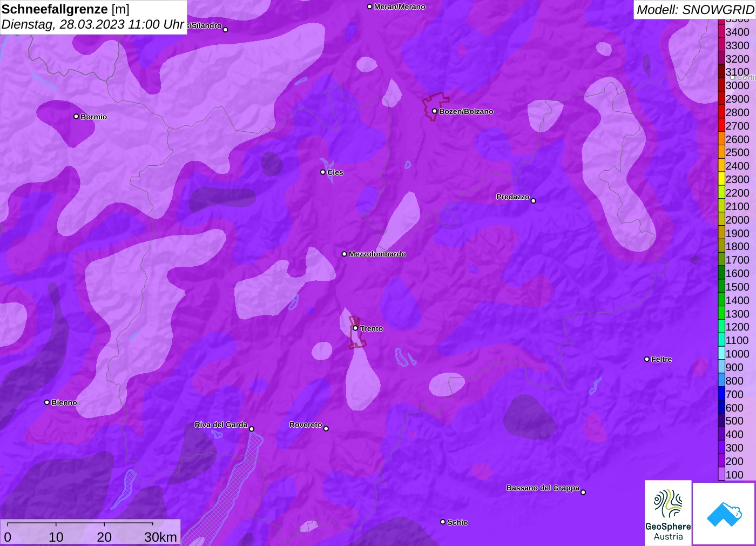Viewport: 756px width, 546px height.
Task: Click the blue cloud house logo
Action: point(724,514)
